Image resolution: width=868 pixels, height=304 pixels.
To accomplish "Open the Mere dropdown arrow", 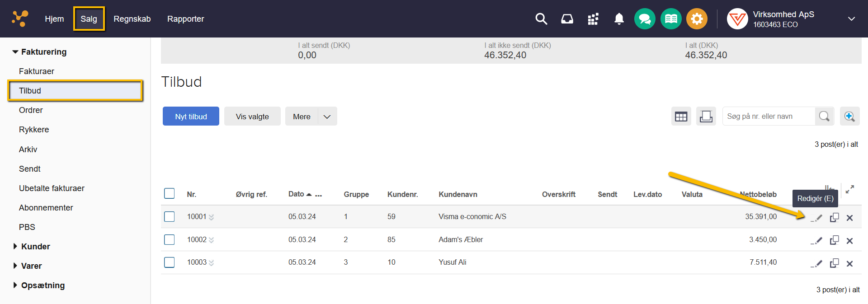I will [x=327, y=117].
